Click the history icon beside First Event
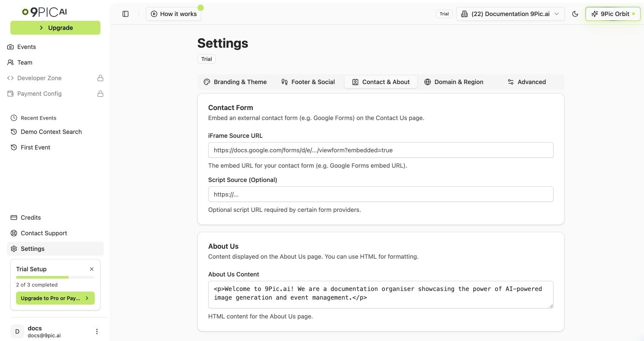This screenshot has width=644, height=341. pos(14,147)
